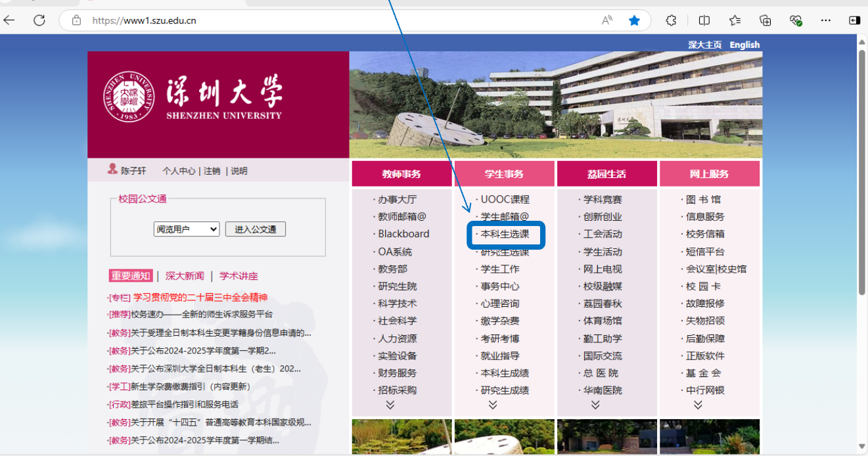This screenshot has height=456, width=868.
Task: Open notice 学习贯彻党的二十届三中全会精神
Action: [x=200, y=297]
